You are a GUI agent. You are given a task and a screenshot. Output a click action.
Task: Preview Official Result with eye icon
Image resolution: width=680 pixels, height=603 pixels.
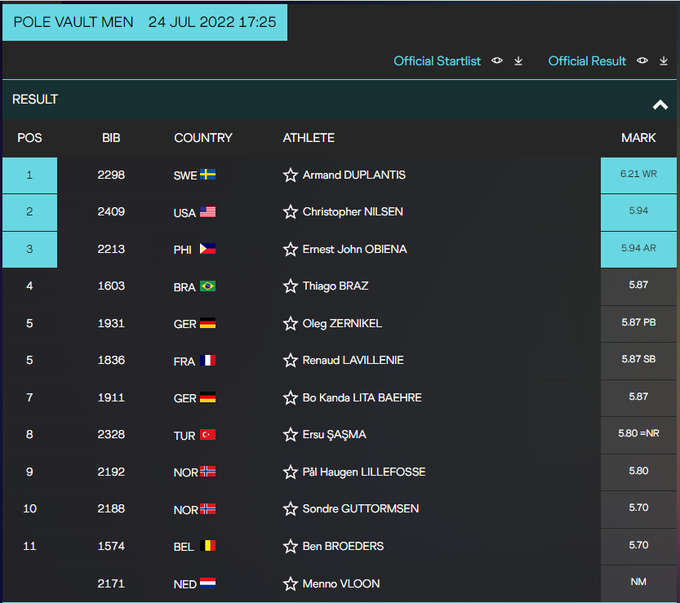[642, 61]
